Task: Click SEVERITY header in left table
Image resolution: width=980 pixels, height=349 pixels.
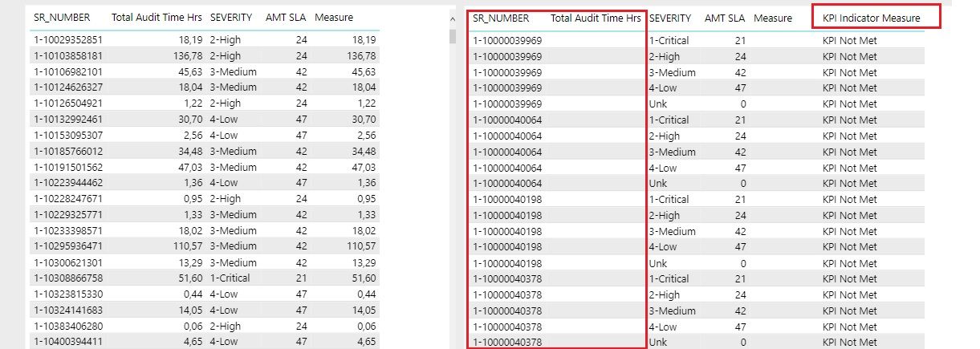Action: [231, 17]
